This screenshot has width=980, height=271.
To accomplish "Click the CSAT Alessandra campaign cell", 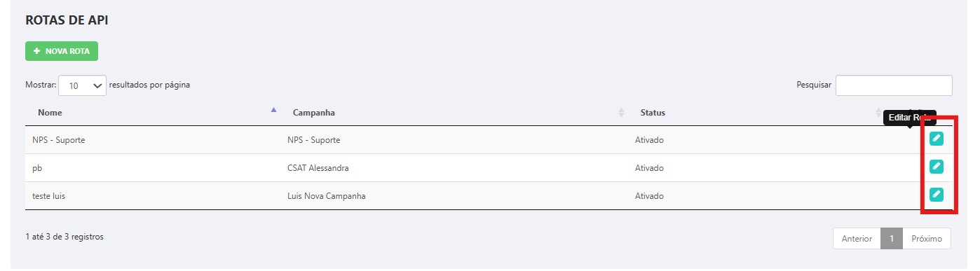I will [x=318, y=168].
